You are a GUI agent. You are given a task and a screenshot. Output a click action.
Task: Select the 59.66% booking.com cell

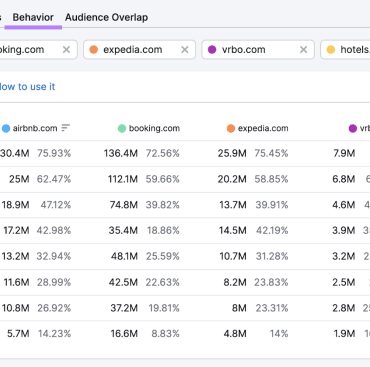click(x=163, y=179)
